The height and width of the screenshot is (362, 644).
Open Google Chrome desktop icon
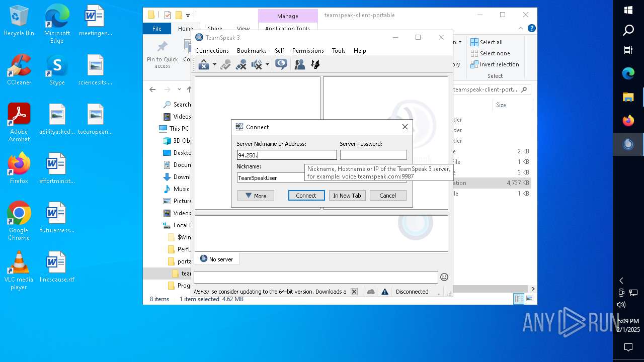pyautogui.click(x=19, y=221)
